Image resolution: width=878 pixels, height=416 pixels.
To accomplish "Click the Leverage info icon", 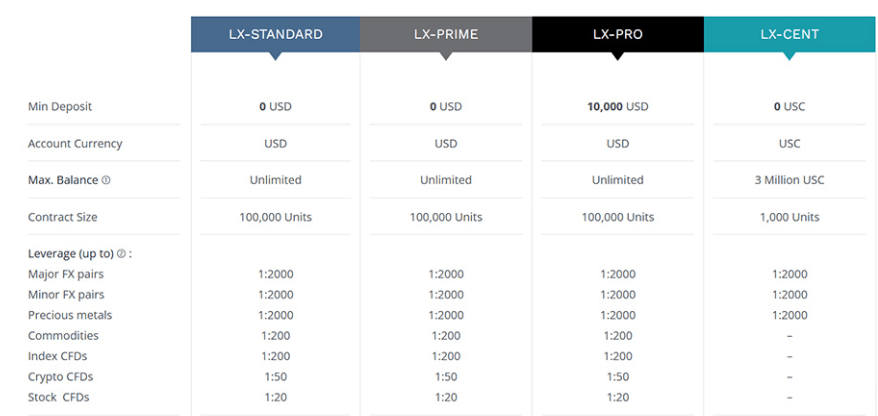I will pos(122,254).
